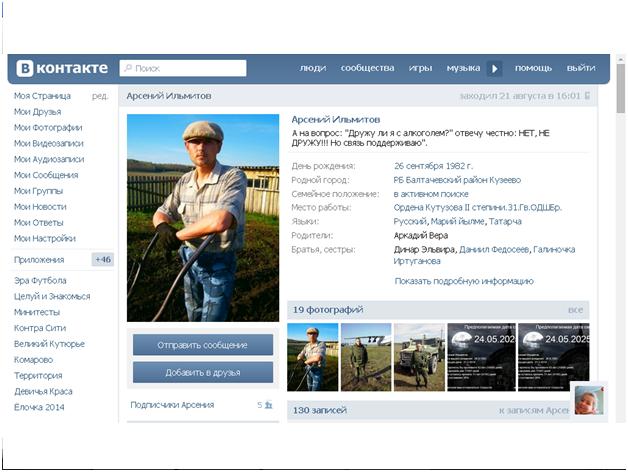Open Мои Аудиозаписи

coord(49,159)
